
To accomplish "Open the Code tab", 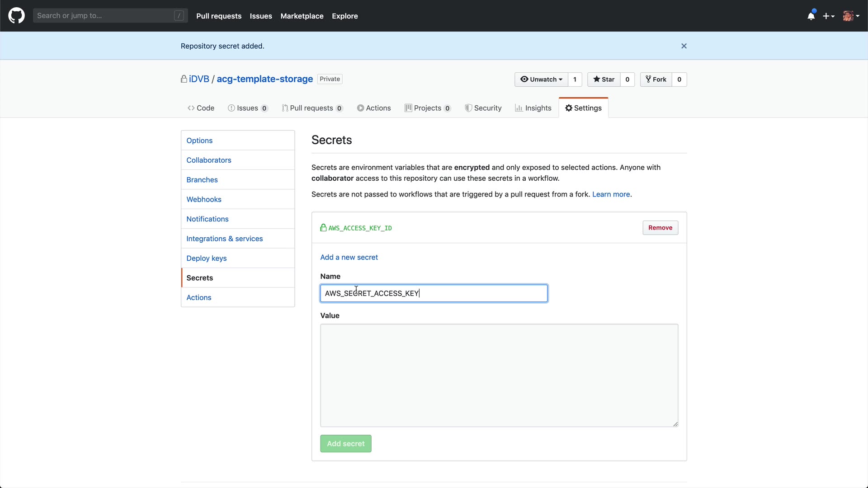I will coord(201,108).
